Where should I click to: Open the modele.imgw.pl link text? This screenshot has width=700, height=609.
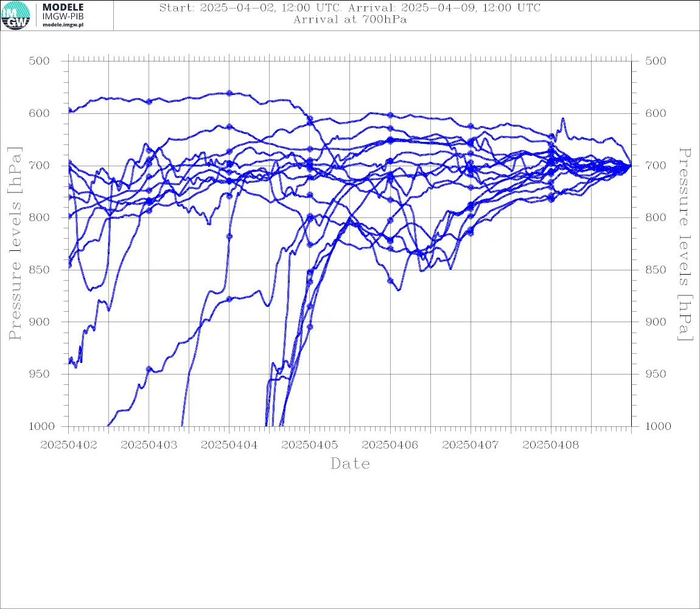pos(63,25)
